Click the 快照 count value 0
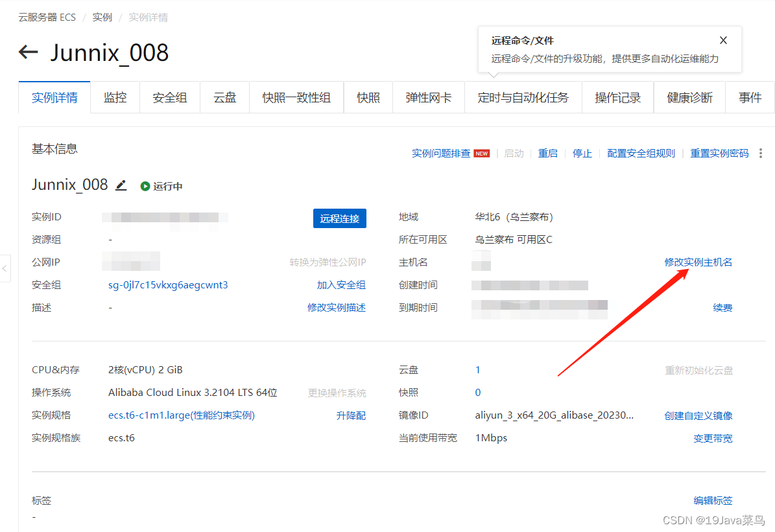Image resolution: width=775 pixels, height=532 pixels. [477, 393]
